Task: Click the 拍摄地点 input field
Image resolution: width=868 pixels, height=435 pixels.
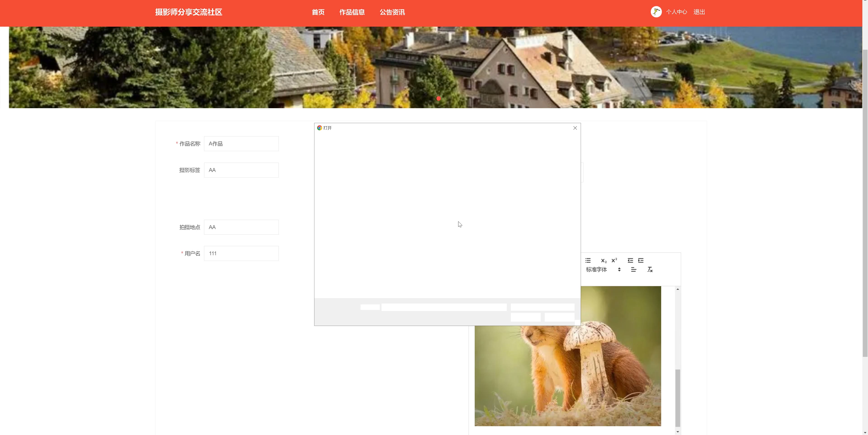Action: (x=241, y=227)
